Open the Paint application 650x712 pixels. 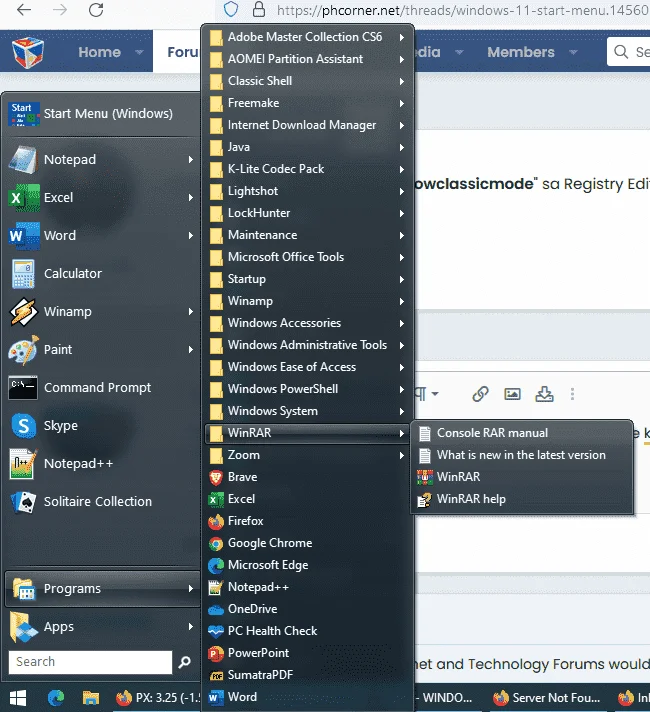click(x=102, y=349)
